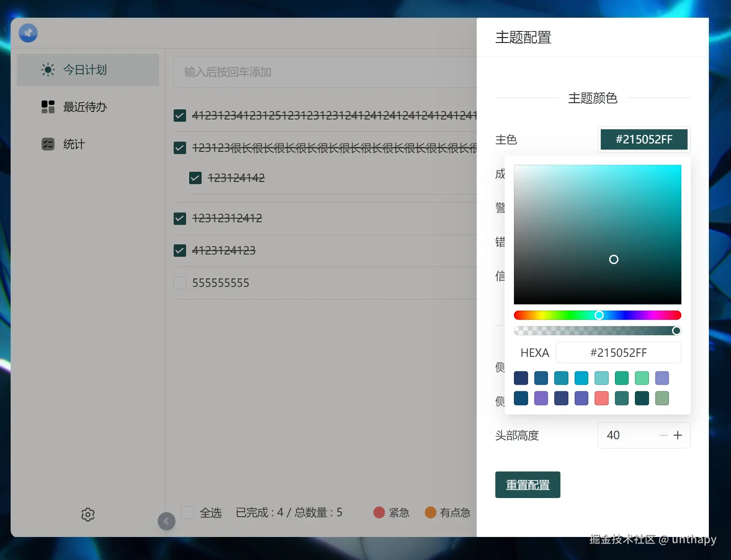Screen dimensions: 731x560
Task: Focus the 输入后按回车添加 todo input
Action: (x=325, y=72)
